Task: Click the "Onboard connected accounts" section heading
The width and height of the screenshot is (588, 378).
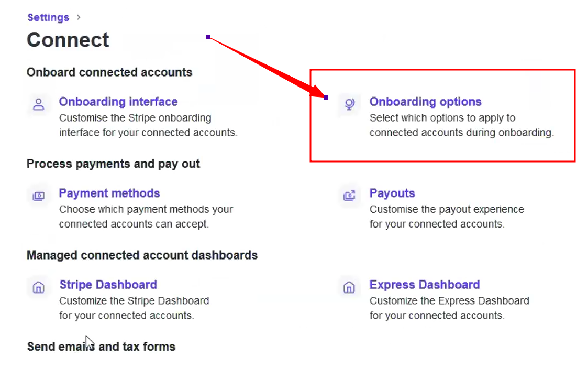Action: click(109, 72)
